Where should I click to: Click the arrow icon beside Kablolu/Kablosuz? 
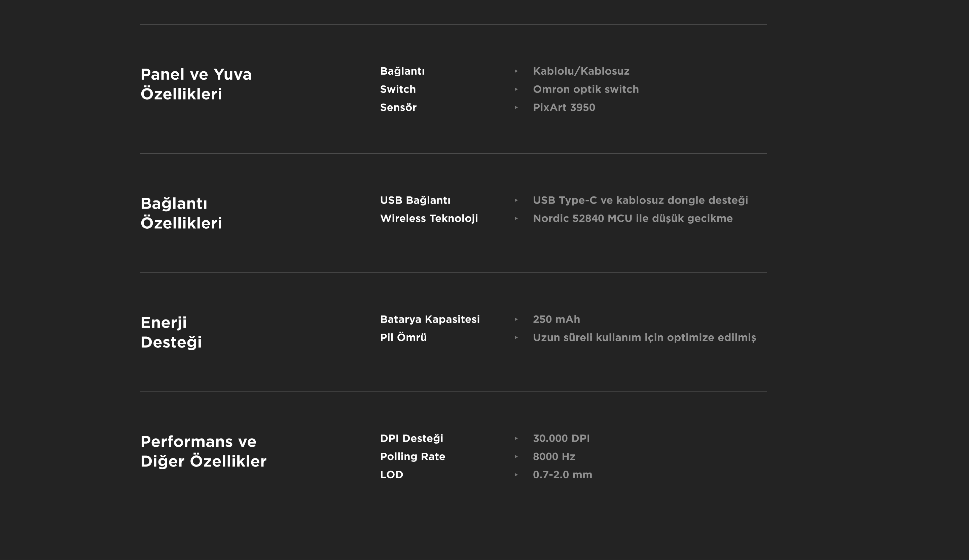click(516, 71)
